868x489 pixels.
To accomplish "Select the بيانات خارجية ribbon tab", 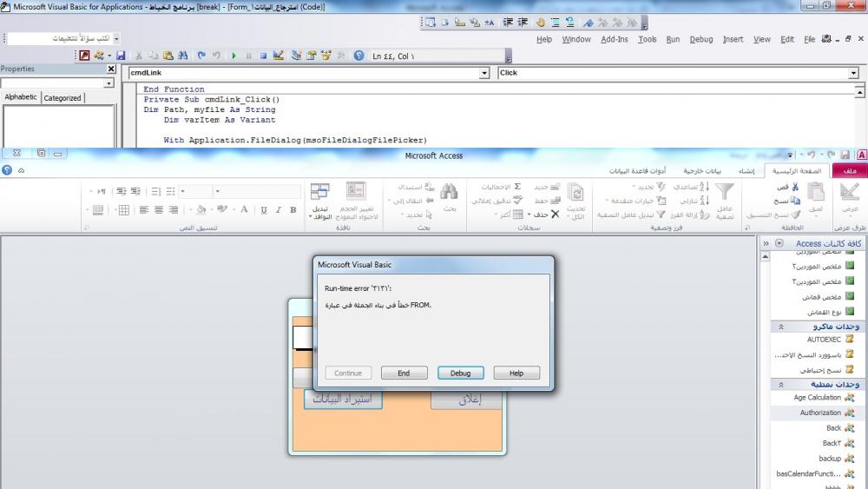I will coord(702,170).
